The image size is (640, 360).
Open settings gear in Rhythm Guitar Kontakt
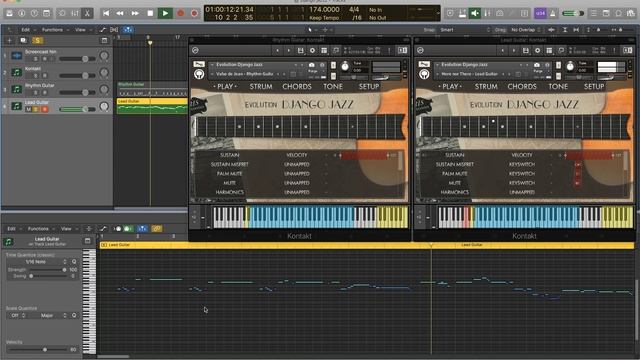click(x=312, y=51)
